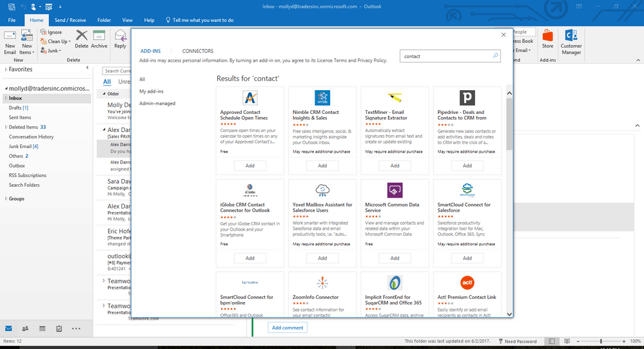Image resolution: width=644 pixels, height=349 pixels.
Task: Open Nimble CRM add-in logo
Action: [x=322, y=98]
